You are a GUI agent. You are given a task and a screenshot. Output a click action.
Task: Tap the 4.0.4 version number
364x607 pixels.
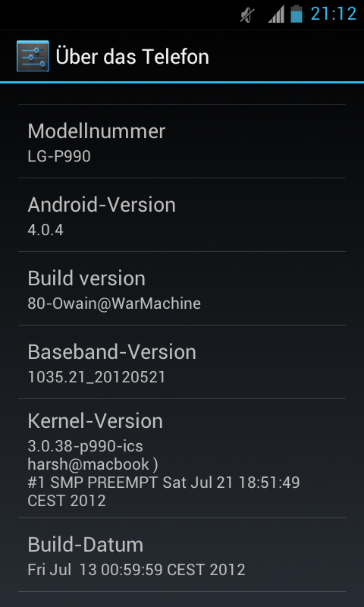(x=45, y=230)
